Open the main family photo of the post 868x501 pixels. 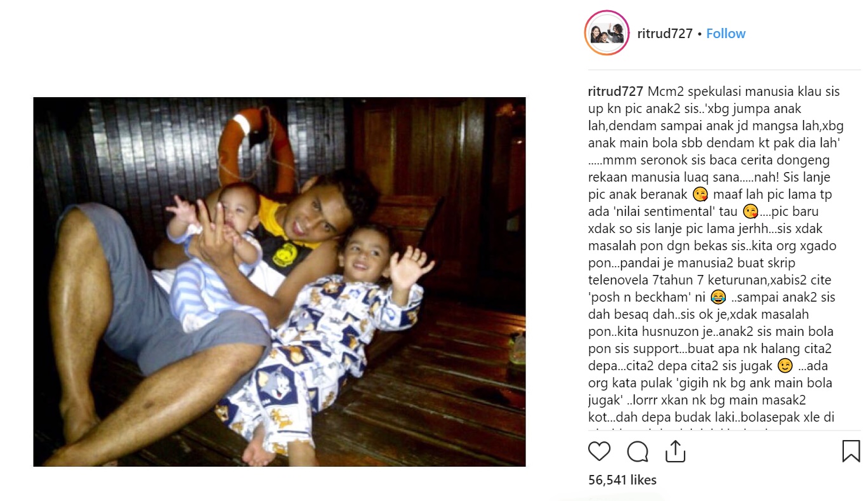279,282
